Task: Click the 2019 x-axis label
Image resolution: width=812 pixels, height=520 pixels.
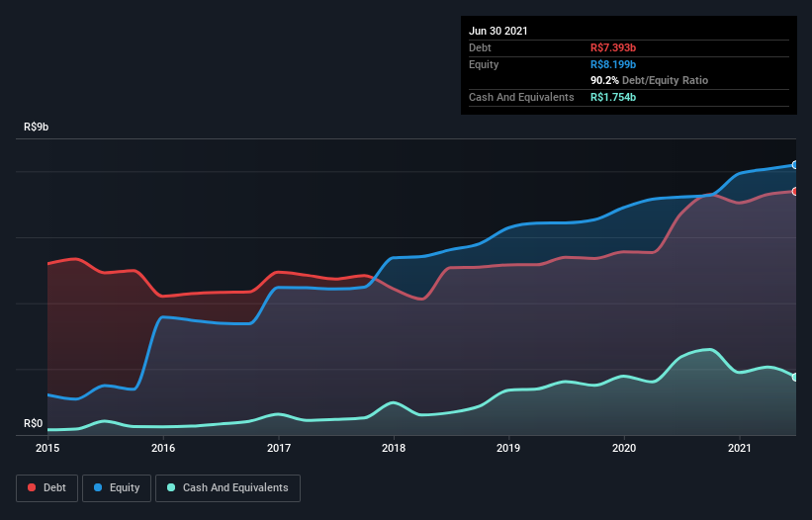Action: click(508, 448)
